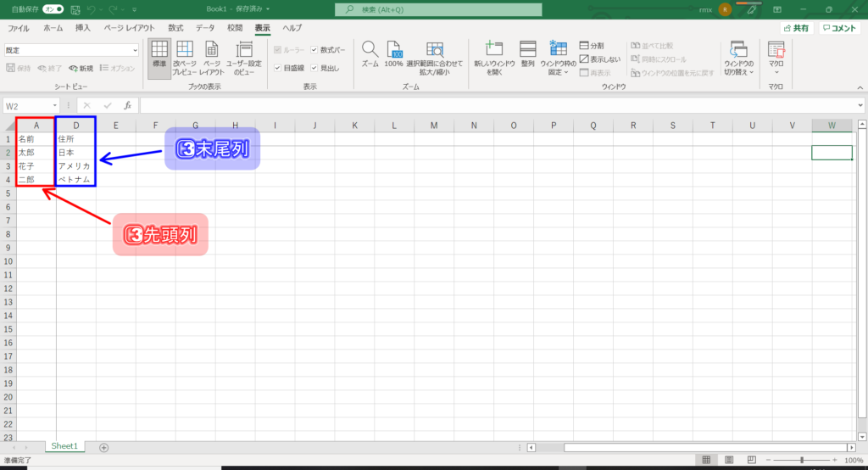Click the 整列 arrange windows icon
868x470 pixels.
point(527,58)
